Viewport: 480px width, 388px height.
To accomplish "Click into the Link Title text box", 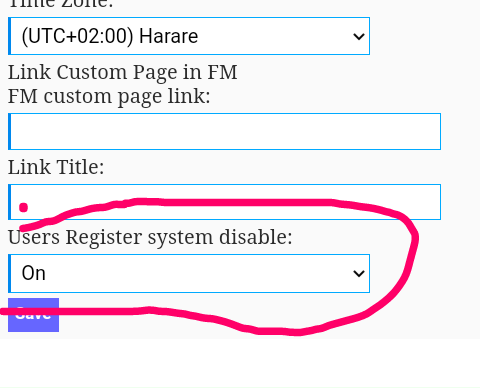I will tap(224, 202).
